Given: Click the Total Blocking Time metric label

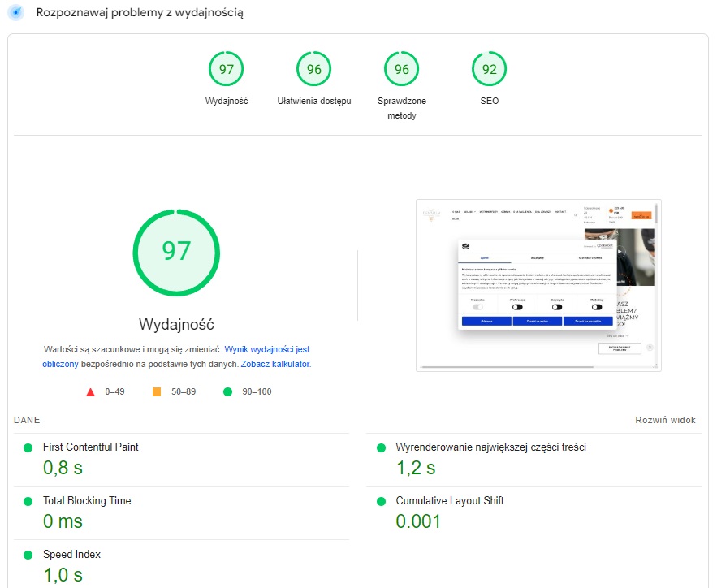Looking at the screenshot, I should tap(87, 500).
